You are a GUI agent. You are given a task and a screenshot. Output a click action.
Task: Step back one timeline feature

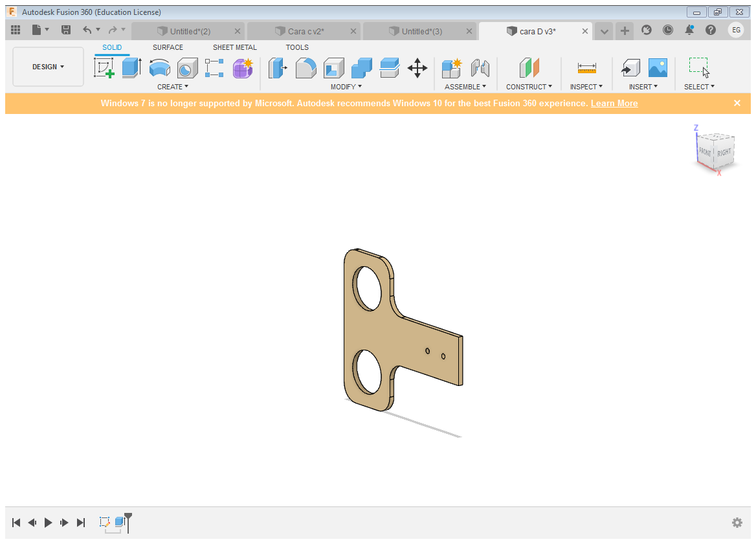point(32,522)
